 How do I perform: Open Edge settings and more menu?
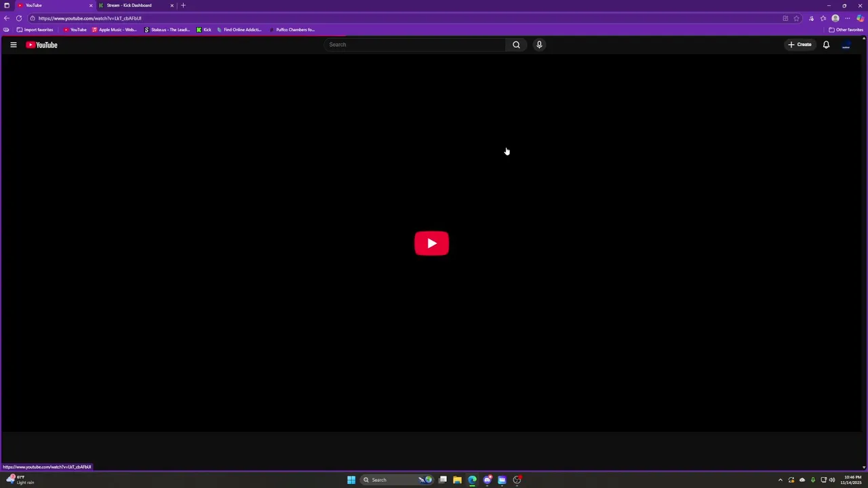tap(848, 18)
